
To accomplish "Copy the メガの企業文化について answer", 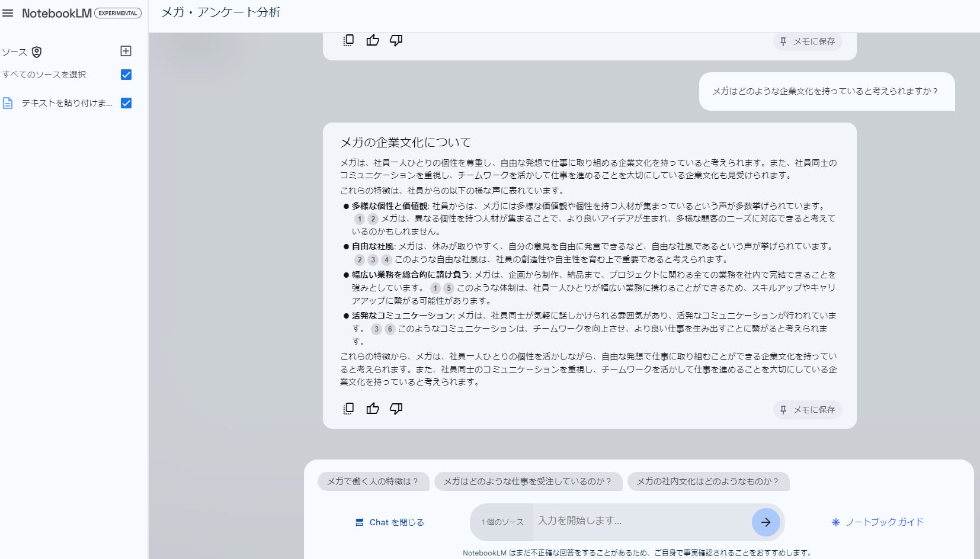I will click(x=349, y=409).
